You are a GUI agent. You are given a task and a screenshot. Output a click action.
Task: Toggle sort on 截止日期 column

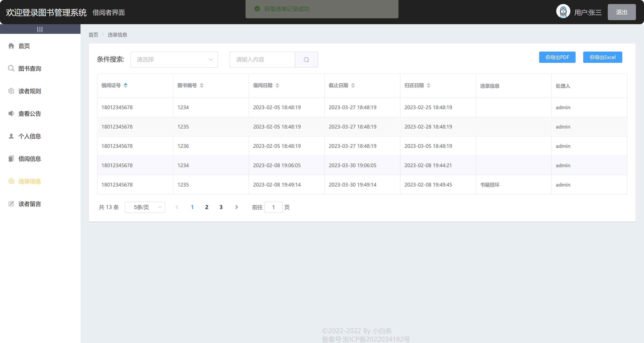pyautogui.click(x=353, y=85)
